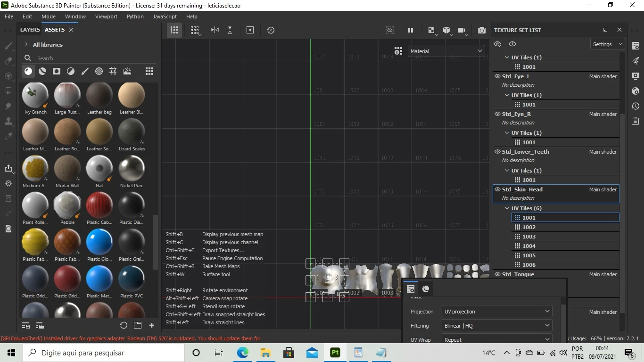Hide the Std_Skin_Head texture set
Viewport: 644px width, 362px height.
[497, 189]
